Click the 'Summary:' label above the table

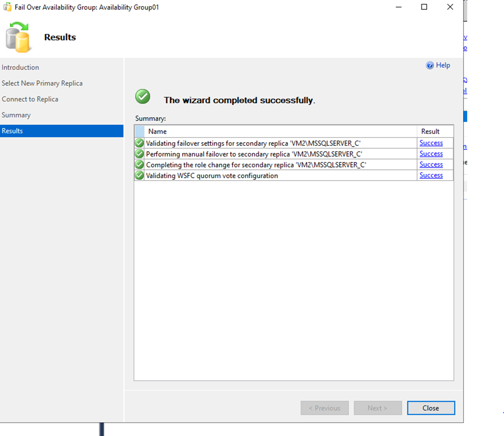[x=150, y=119]
